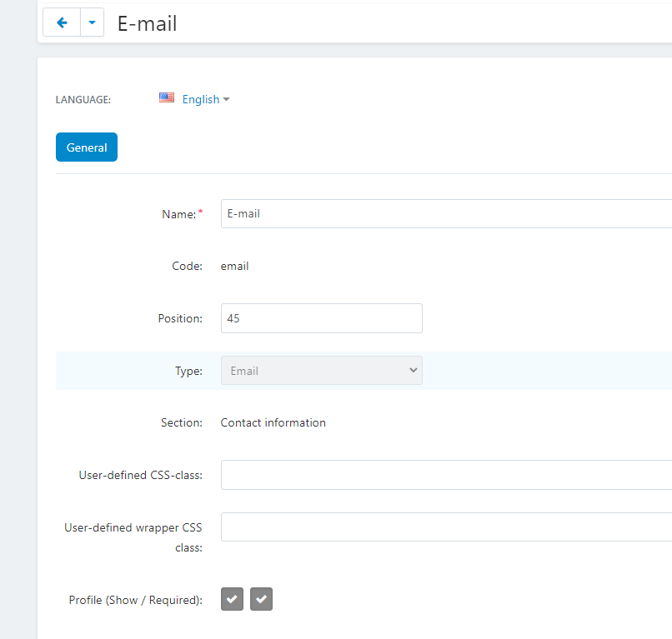Click the Name label with red asterisk
This screenshot has width=672, height=639.
[x=182, y=214]
